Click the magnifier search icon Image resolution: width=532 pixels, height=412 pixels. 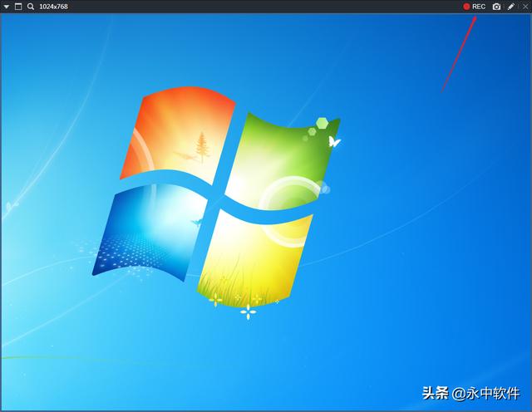tap(31, 7)
